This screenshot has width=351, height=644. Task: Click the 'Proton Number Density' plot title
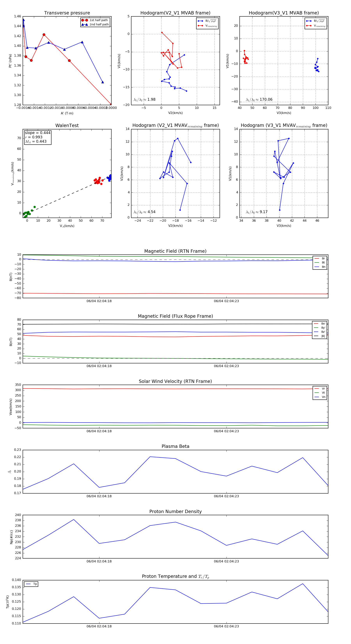pyautogui.click(x=175, y=511)
